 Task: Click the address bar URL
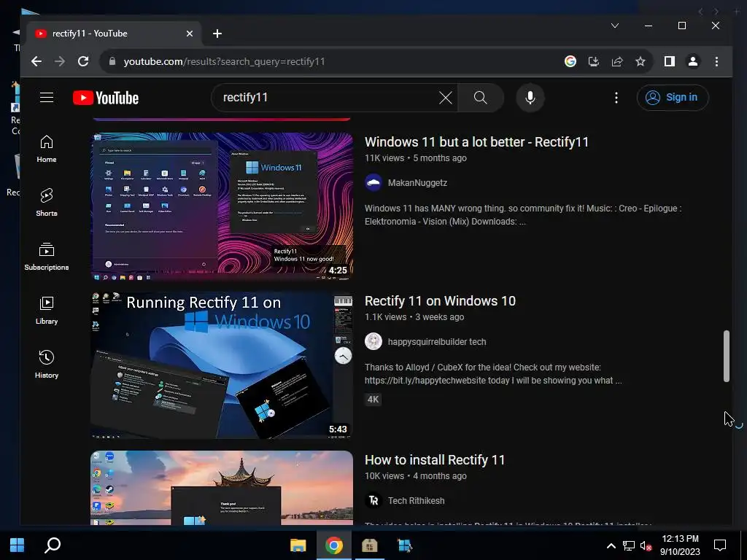tap(224, 61)
